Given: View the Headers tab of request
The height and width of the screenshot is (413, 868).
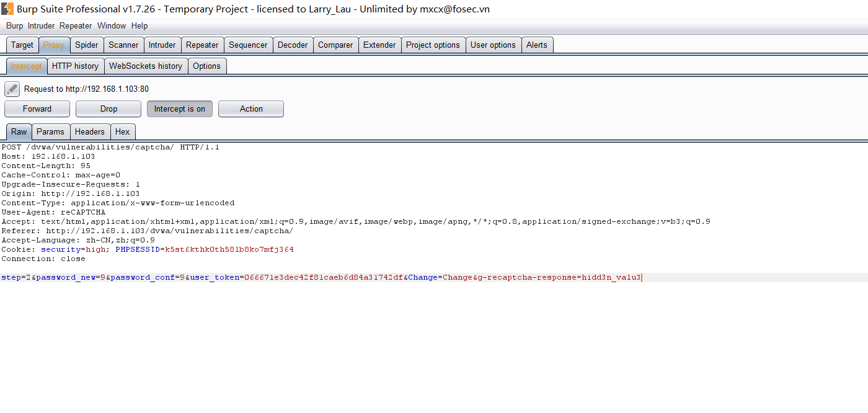Looking at the screenshot, I should [x=90, y=131].
